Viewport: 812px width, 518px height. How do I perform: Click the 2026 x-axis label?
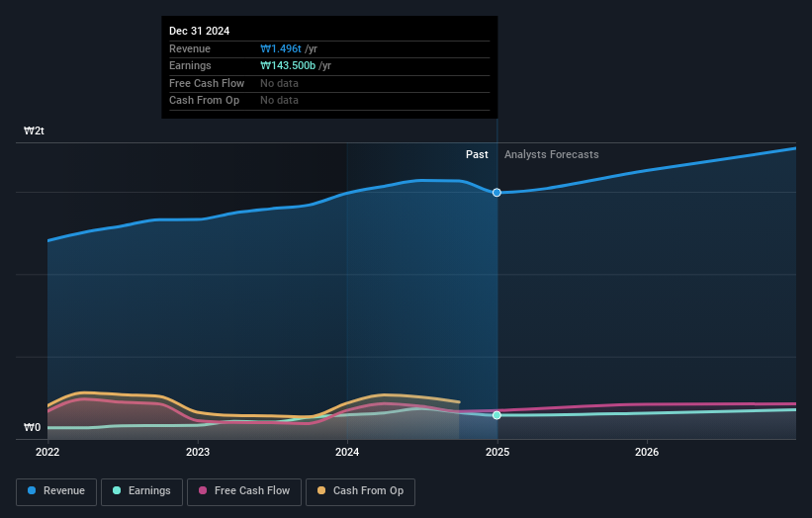pyautogui.click(x=647, y=453)
